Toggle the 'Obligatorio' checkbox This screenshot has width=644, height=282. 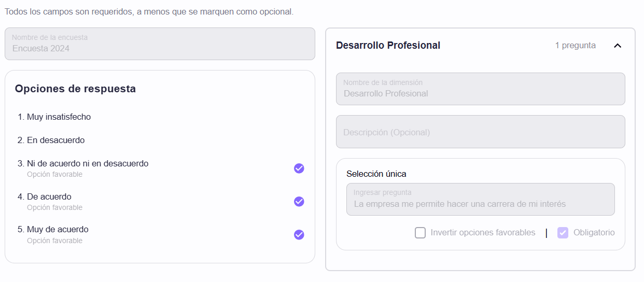tap(563, 233)
